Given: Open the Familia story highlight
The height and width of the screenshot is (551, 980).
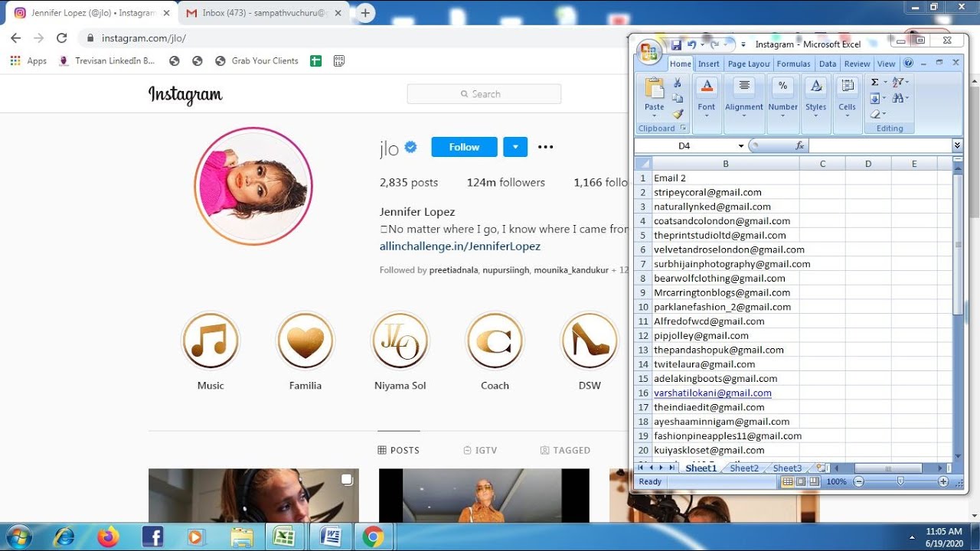Looking at the screenshot, I should [305, 341].
